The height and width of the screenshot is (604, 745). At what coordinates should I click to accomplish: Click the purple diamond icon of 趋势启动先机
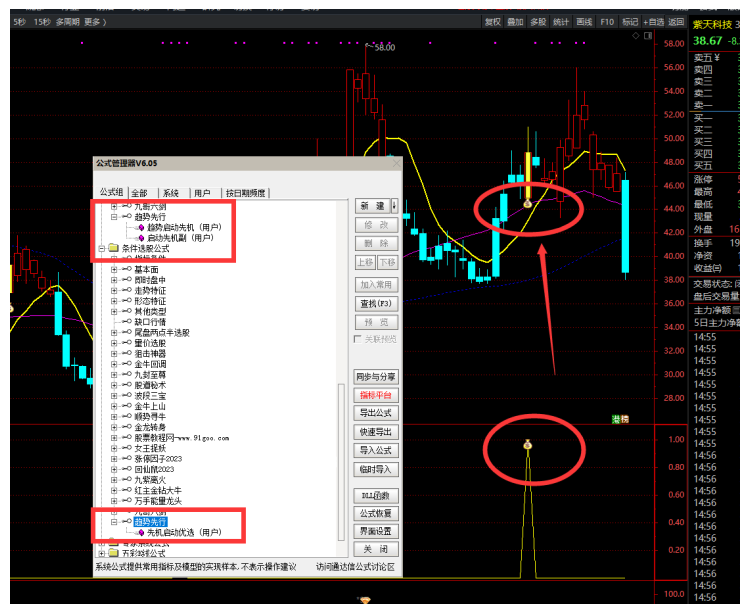pos(141,228)
